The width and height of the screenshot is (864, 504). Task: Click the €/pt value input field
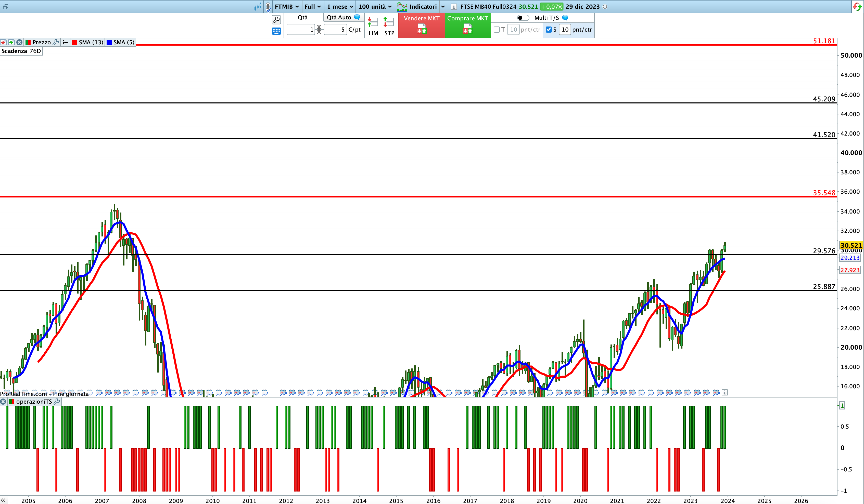click(335, 30)
